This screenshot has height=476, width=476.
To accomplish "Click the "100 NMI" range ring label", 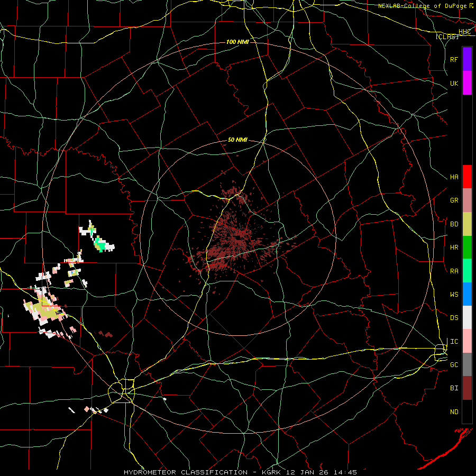I will (237, 42).
